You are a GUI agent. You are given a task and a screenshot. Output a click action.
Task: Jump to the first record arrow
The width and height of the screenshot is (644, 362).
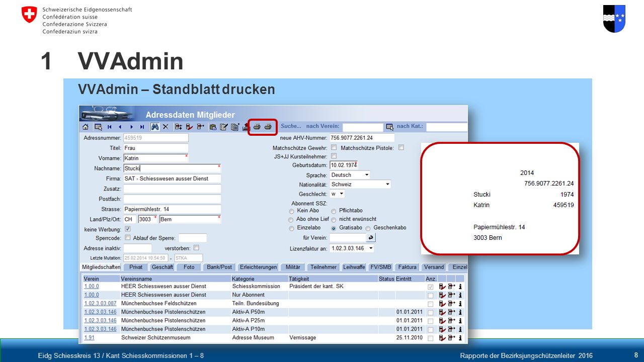click(109, 127)
